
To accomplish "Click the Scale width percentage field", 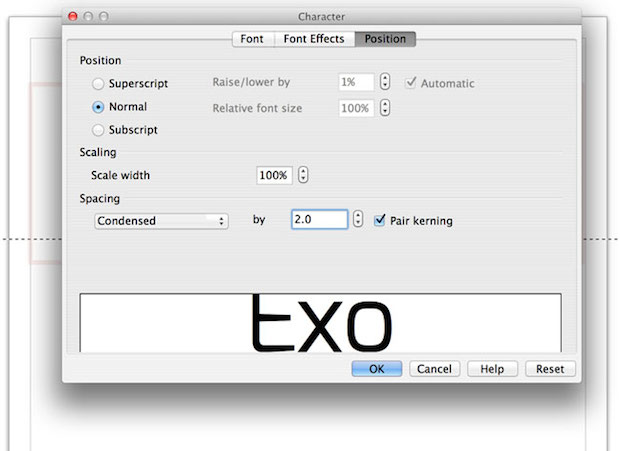I will (273, 175).
